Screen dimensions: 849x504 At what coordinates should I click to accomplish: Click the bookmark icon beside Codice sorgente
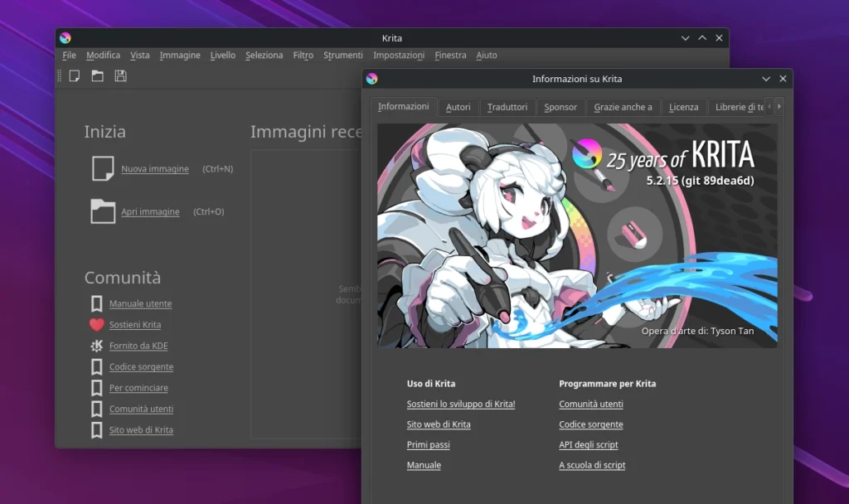(97, 366)
